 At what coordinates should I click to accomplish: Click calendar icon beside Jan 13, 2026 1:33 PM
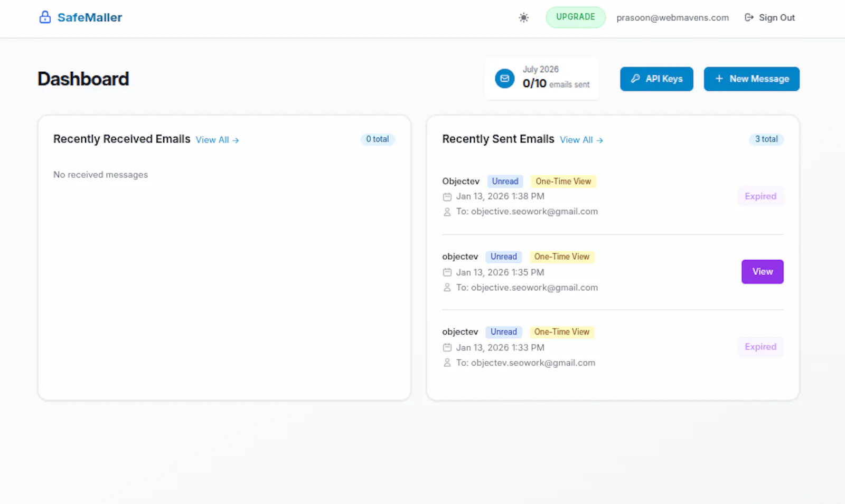click(x=447, y=347)
